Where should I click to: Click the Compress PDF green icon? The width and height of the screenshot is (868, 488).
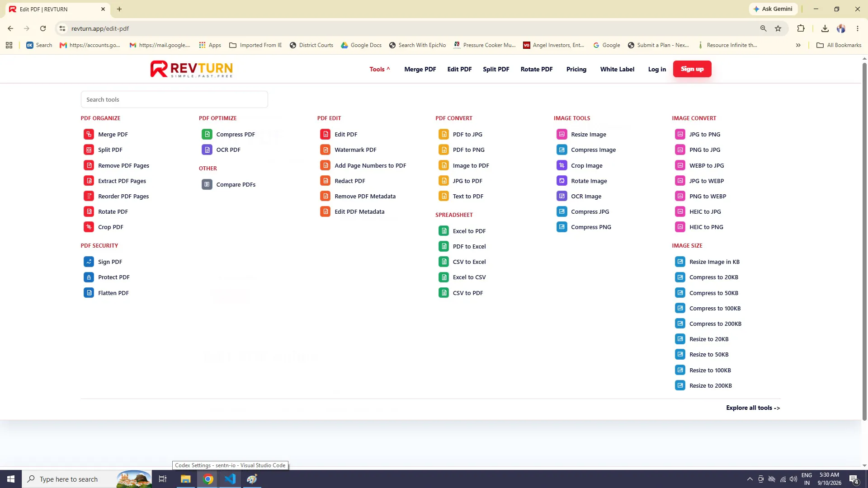[207, 134]
